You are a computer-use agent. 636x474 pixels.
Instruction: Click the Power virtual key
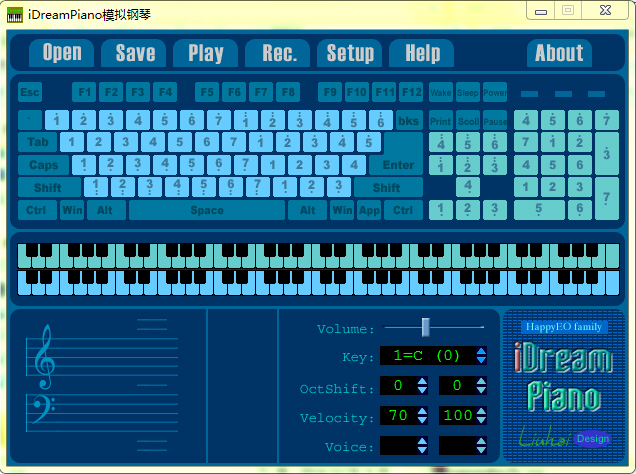(495, 92)
